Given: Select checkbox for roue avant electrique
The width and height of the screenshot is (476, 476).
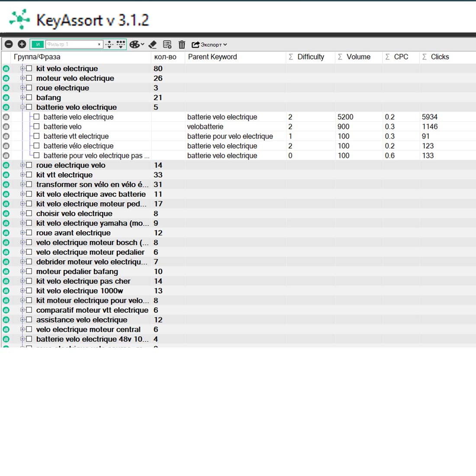Looking at the screenshot, I should (x=29, y=233).
